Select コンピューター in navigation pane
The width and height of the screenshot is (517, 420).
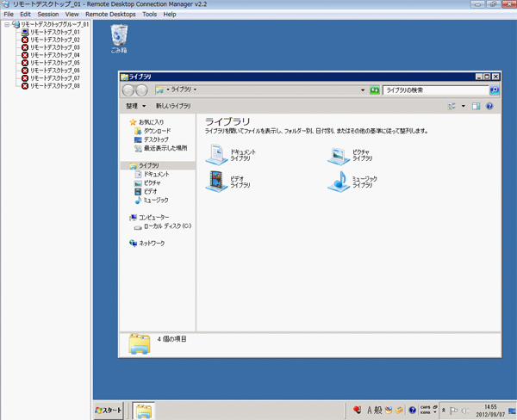pos(149,218)
